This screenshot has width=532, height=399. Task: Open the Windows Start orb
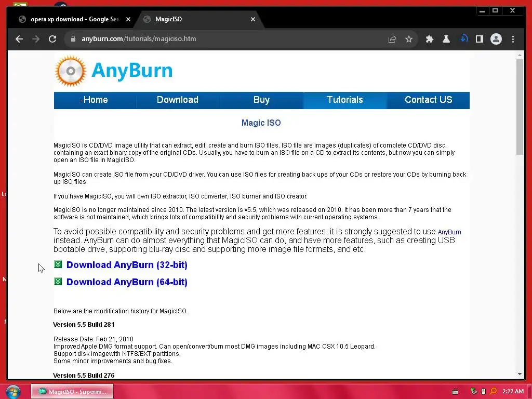point(13,392)
